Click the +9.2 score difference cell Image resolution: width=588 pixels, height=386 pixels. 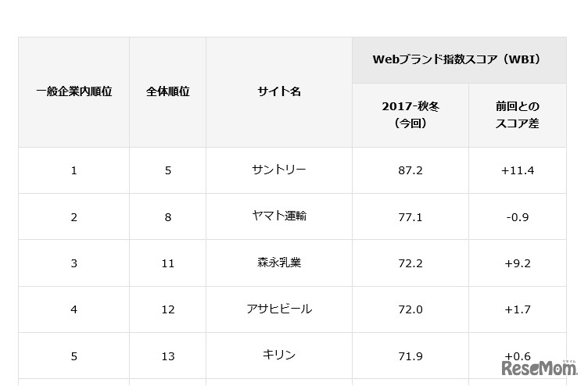tap(517, 263)
